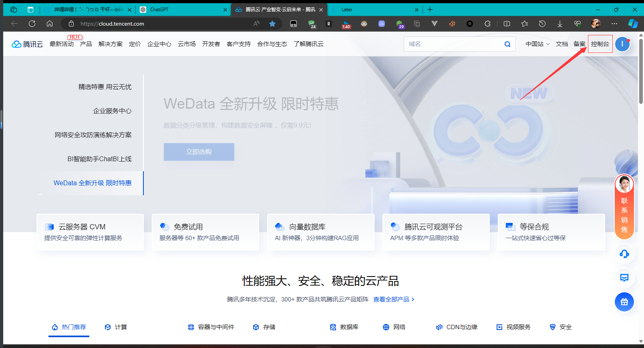Open the 云服务器 CVM product card

coord(90,232)
